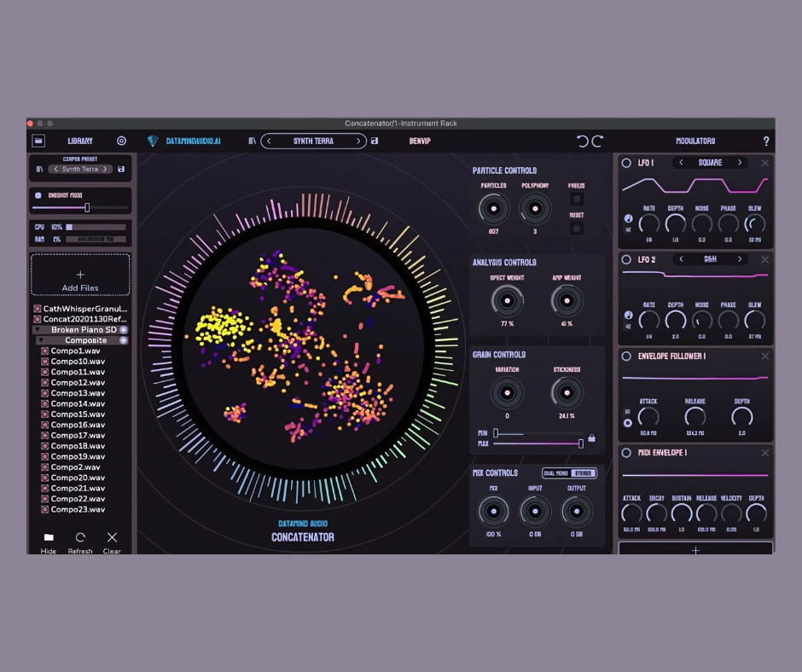
Task: Switch LFO 2 to the next waveform after S&H
Action: (740, 259)
